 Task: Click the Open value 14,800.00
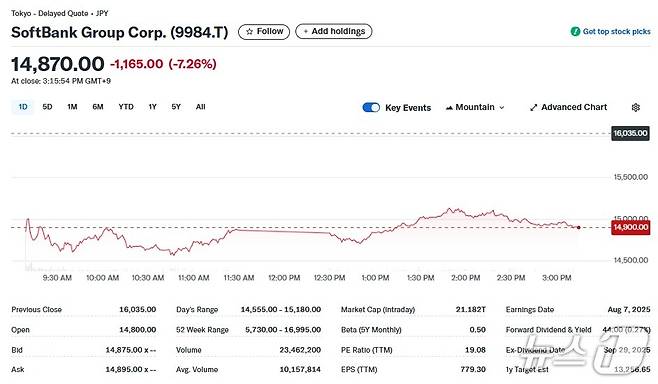point(138,330)
